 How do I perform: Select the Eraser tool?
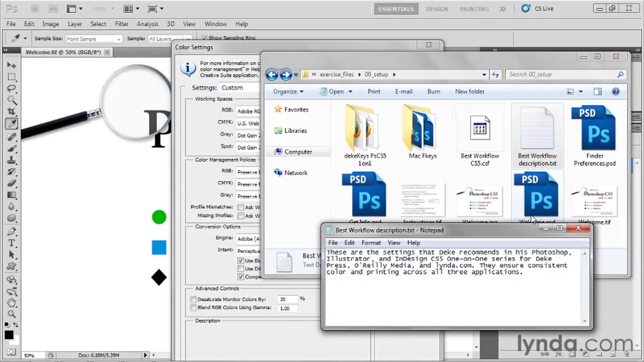tap(12, 184)
